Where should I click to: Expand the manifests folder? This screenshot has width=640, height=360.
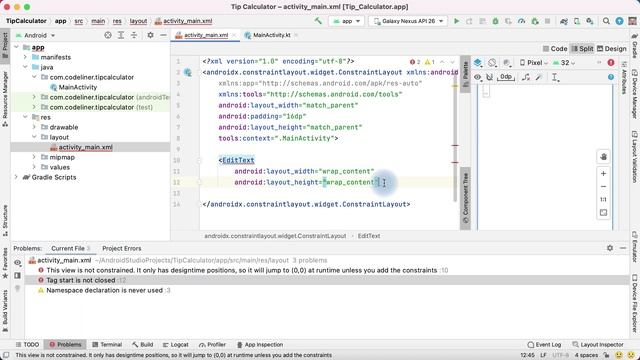pyautogui.click(x=25, y=57)
